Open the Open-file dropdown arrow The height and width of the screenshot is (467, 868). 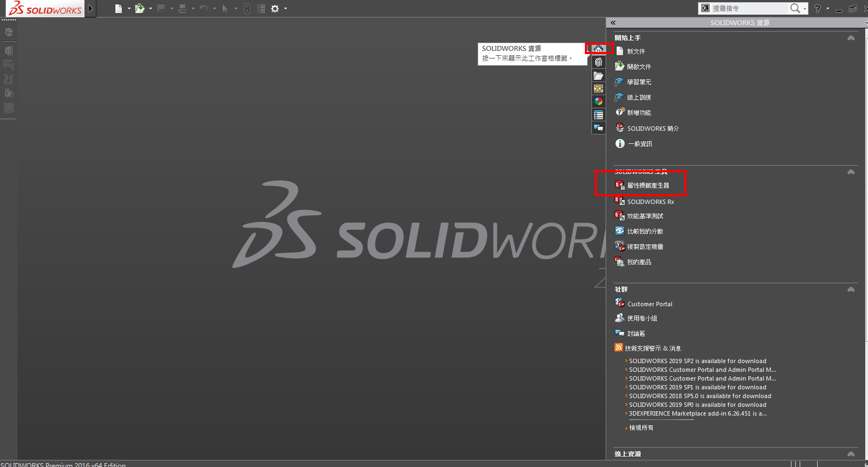coord(150,8)
